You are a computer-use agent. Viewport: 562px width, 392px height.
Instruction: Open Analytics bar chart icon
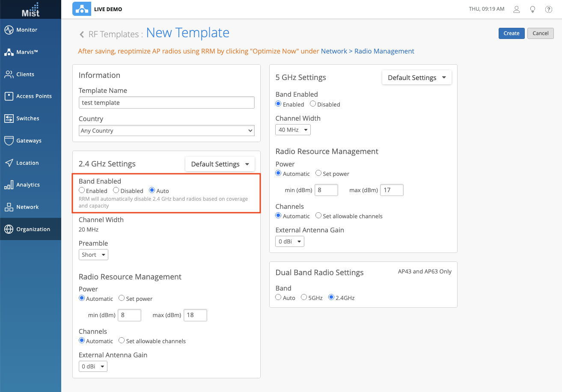tap(9, 185)
